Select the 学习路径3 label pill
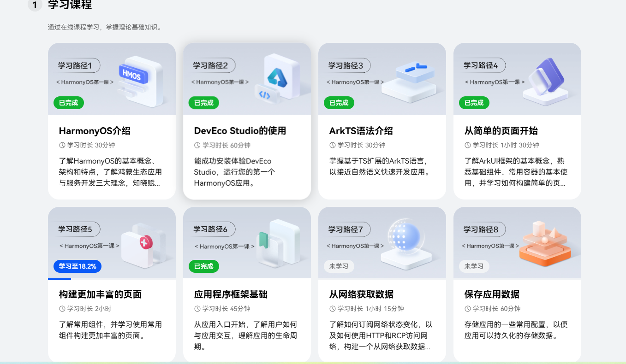This screenshot has width=626, height=364. point(347,65)
